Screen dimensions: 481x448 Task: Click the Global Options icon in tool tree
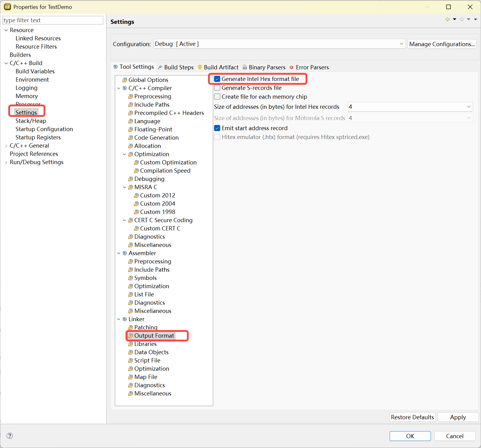pos(125,80)
